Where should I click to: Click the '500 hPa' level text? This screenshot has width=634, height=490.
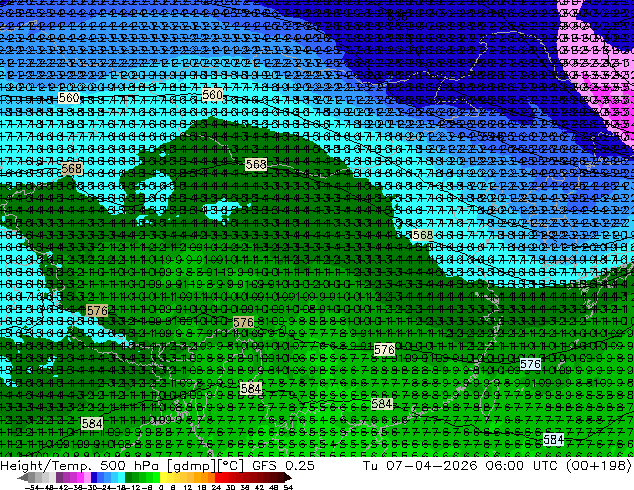(x=130, y=466)
